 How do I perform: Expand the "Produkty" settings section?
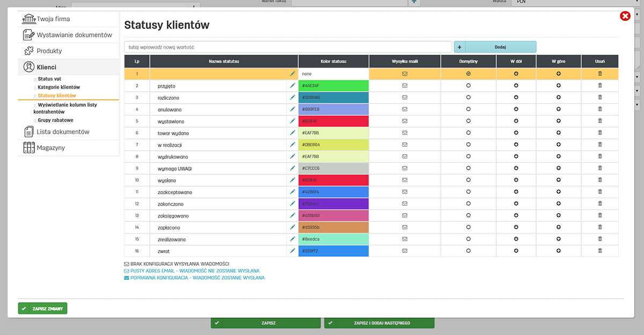coord(49,51)
